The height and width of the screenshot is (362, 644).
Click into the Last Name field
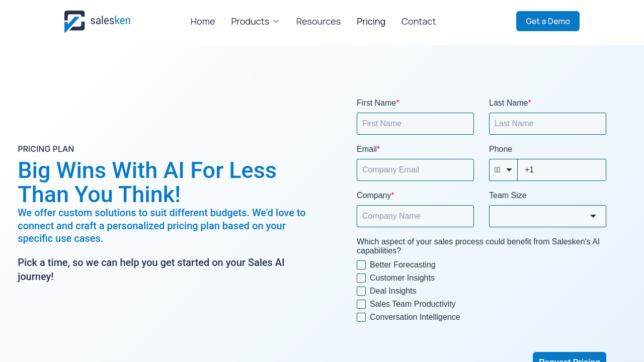[547, 124]
